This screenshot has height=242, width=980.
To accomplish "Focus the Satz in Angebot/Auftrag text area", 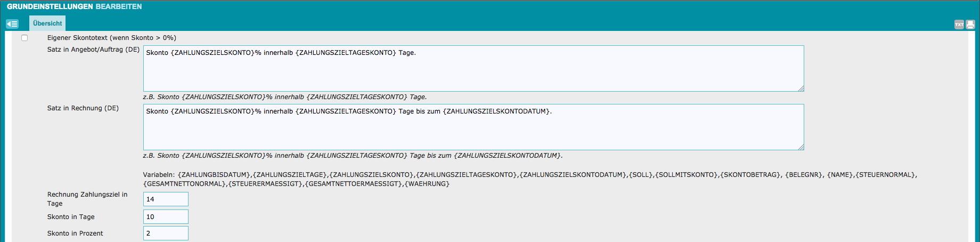I will [473, 69].
